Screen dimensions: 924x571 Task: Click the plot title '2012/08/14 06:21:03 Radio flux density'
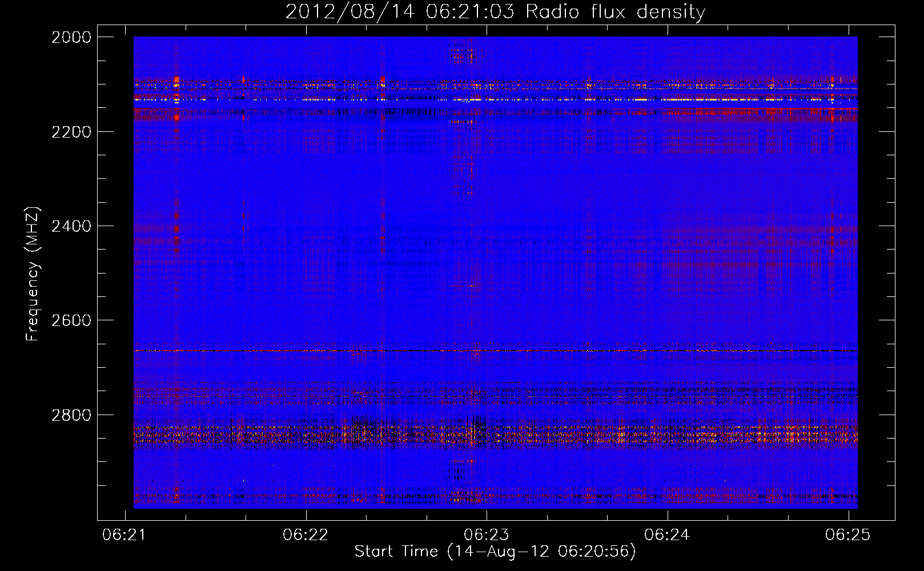tap(495, 12)
